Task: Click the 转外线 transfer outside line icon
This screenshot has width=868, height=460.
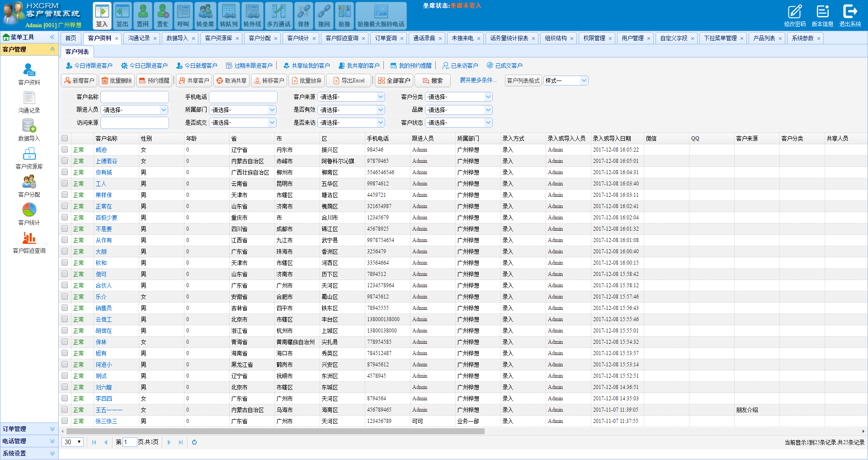Action: (252, 15)
